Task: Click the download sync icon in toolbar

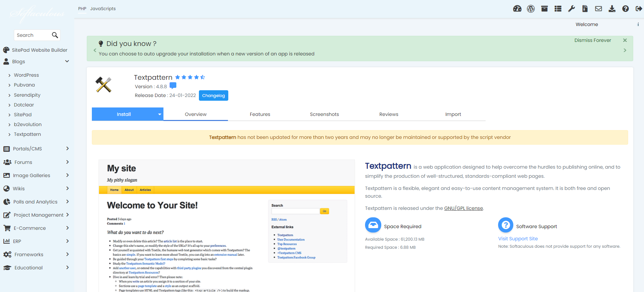Action: [x=612, y=9]
